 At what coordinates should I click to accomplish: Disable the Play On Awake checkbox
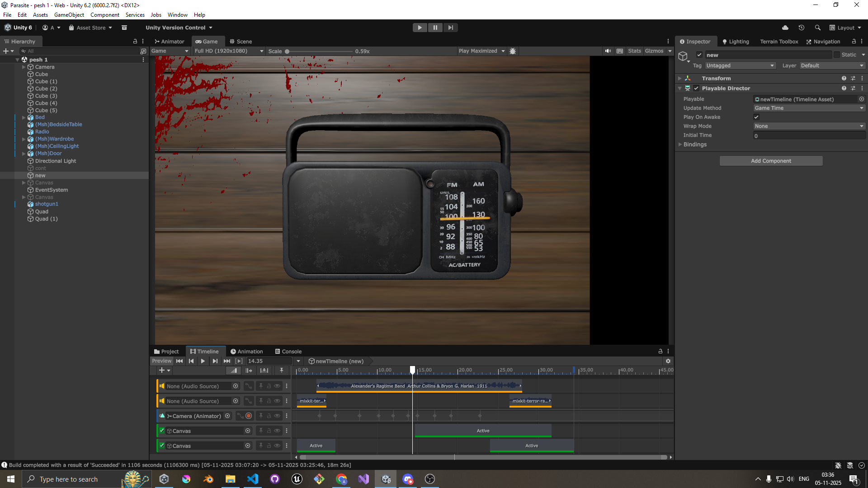tap(756, 117)
